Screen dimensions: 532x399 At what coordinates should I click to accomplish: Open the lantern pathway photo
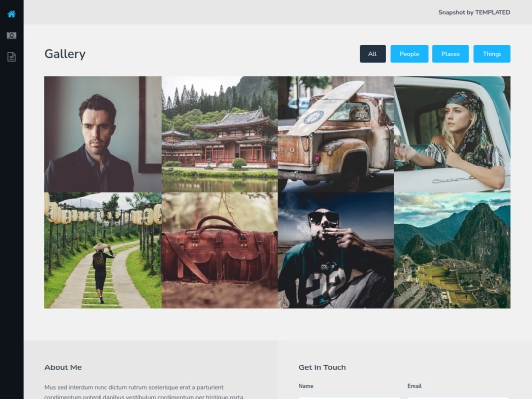[x=102, y=250]
